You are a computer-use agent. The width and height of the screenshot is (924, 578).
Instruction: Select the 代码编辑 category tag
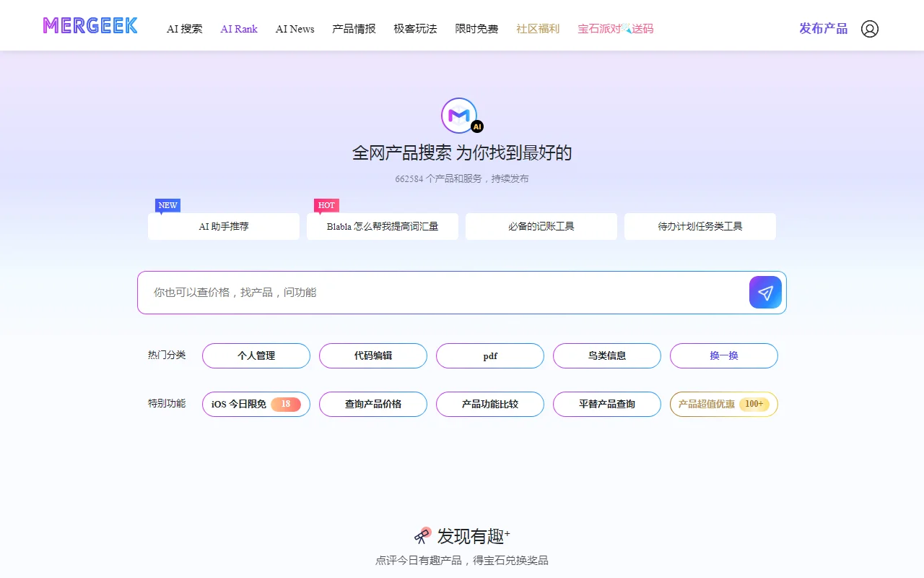tap(373, 355)
